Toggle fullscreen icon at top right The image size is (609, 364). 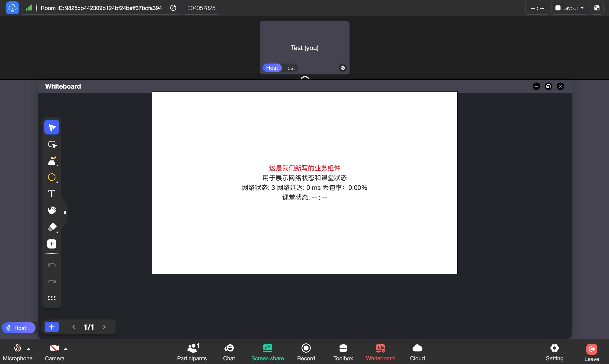pyautogui.click(x=597, y=8)
